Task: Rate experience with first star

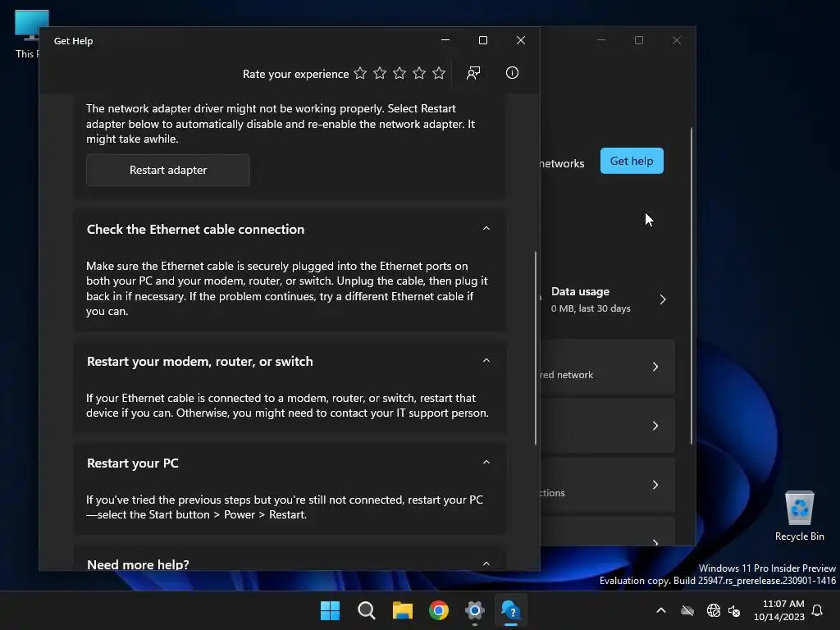Action: [360, 73]
